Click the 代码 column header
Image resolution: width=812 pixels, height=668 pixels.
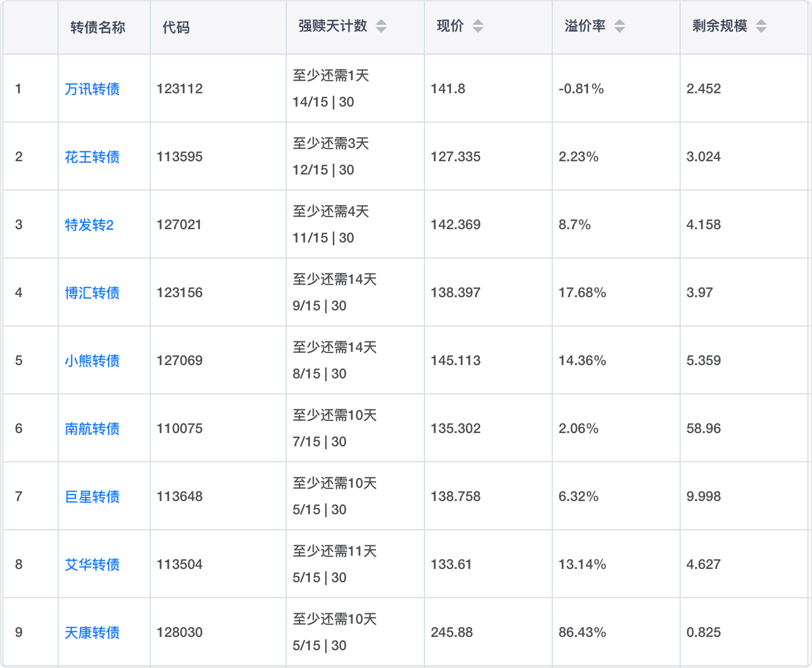[176, 27]
